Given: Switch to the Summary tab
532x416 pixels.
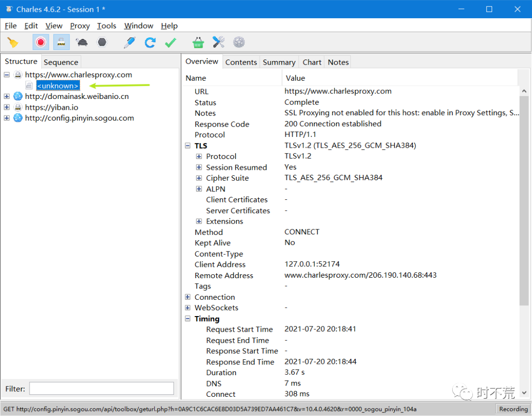Looking at the screenshot, I should tap(279, 62).
